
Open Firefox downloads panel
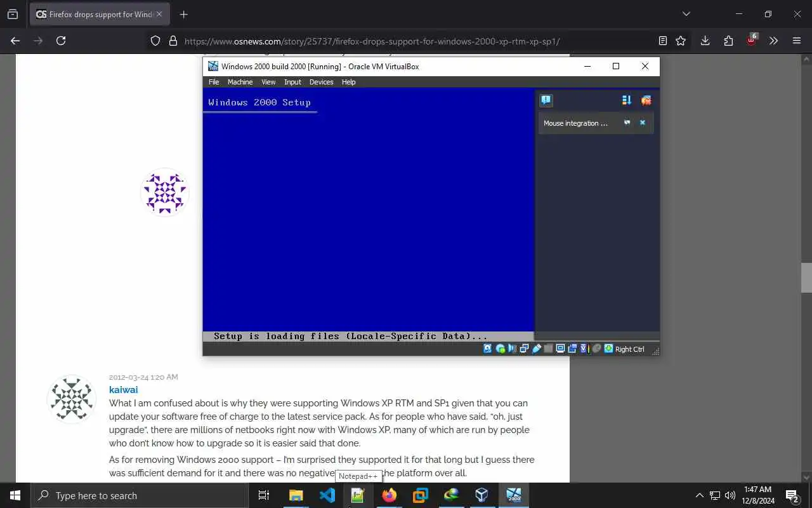[705, 41]
